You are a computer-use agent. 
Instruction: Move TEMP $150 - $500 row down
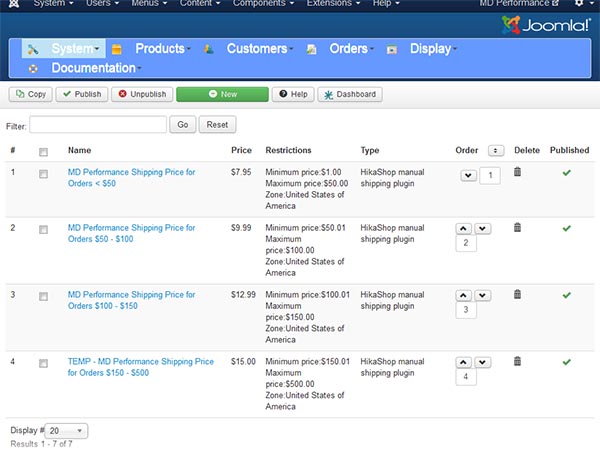tap(483, 362)
